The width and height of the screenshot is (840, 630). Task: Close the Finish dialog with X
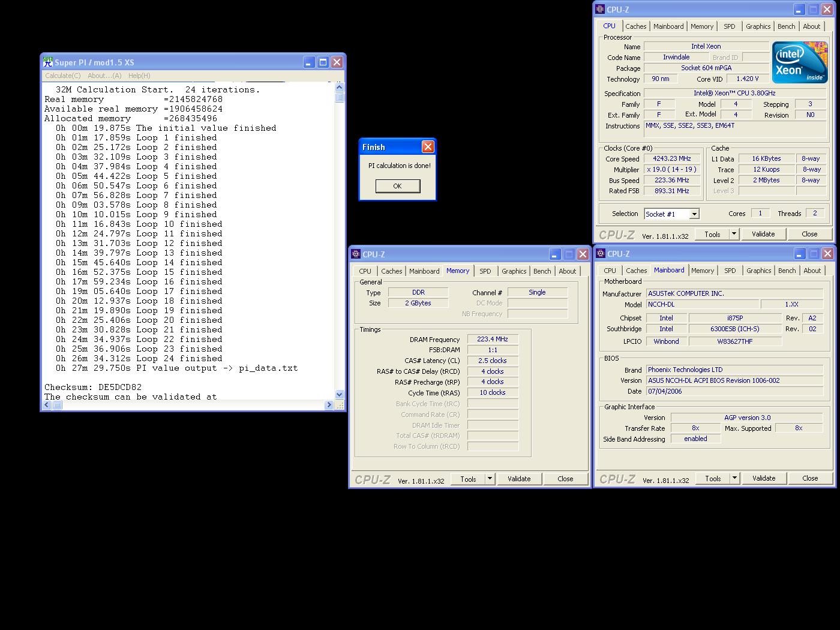pos(428,146)
